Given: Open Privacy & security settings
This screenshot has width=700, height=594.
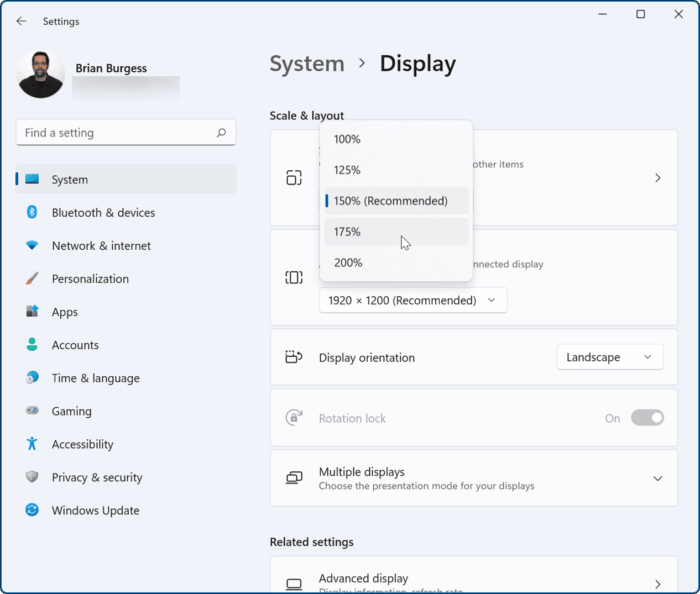Looking at the screenshot, I should [97, 477].
